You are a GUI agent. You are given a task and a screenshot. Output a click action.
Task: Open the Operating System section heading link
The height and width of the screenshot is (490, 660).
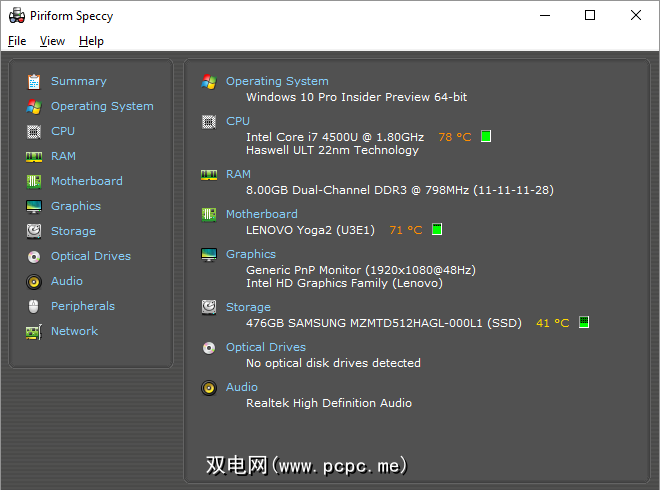(x=277, y=81)
